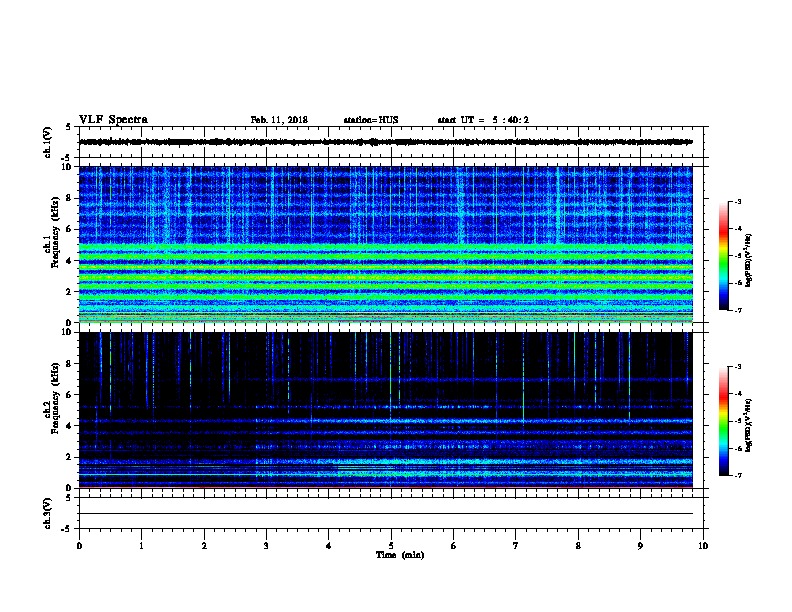Image resolution: width=792 pixels, height=612 pixels.
Task: Click the ch.1 spectrogram colorbar
Action: pyautogui.click(x=723, y=256)
